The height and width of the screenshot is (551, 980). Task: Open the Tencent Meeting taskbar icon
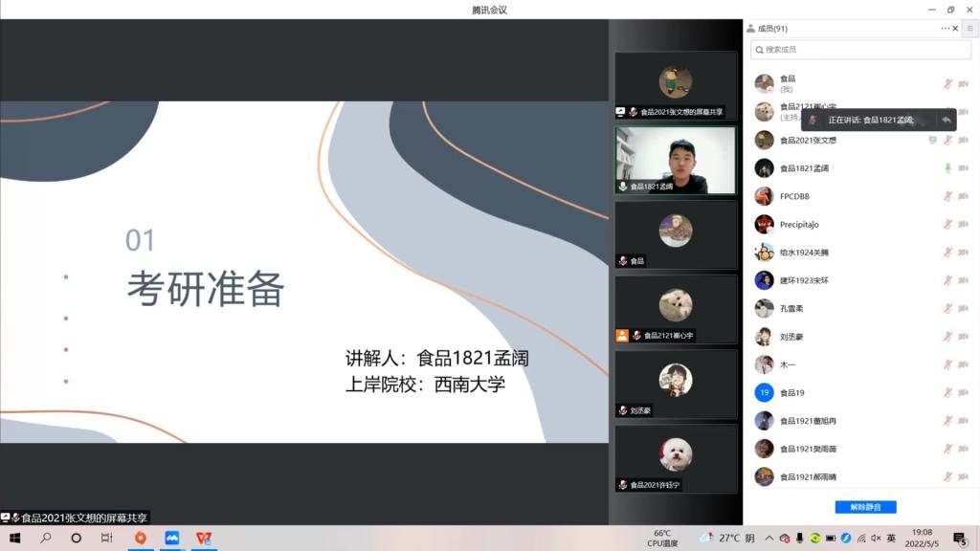(172, 538)
